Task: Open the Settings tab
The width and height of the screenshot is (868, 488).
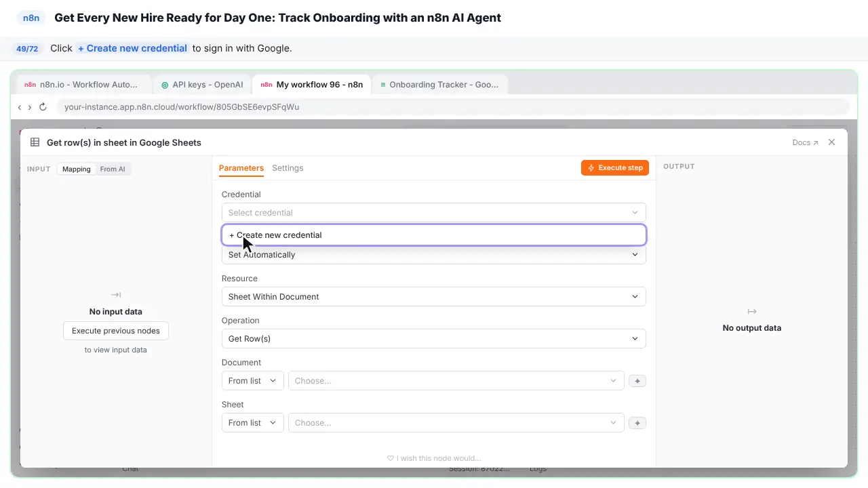Action: 288,168
